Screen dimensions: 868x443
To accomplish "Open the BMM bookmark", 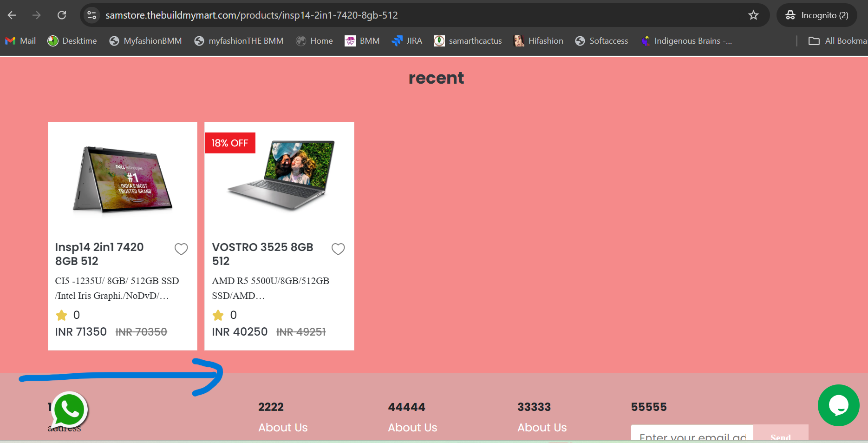I will tap(362, 41).
